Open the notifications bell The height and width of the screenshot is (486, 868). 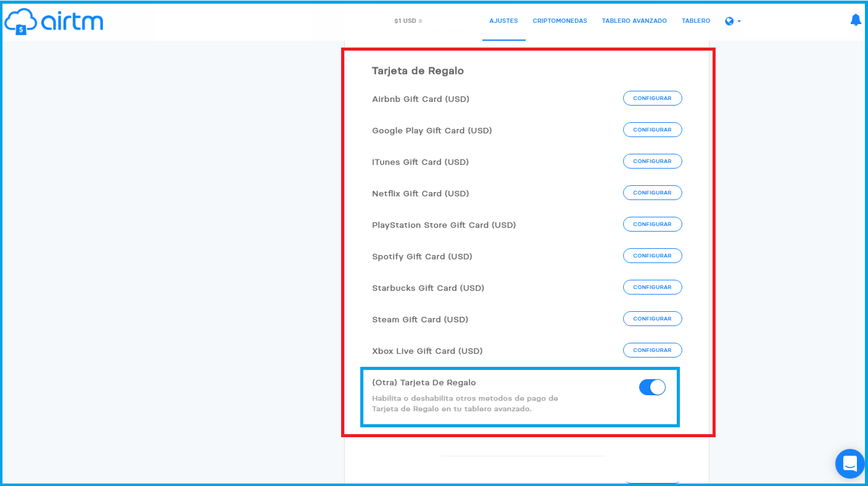click(x=856, y=20)
